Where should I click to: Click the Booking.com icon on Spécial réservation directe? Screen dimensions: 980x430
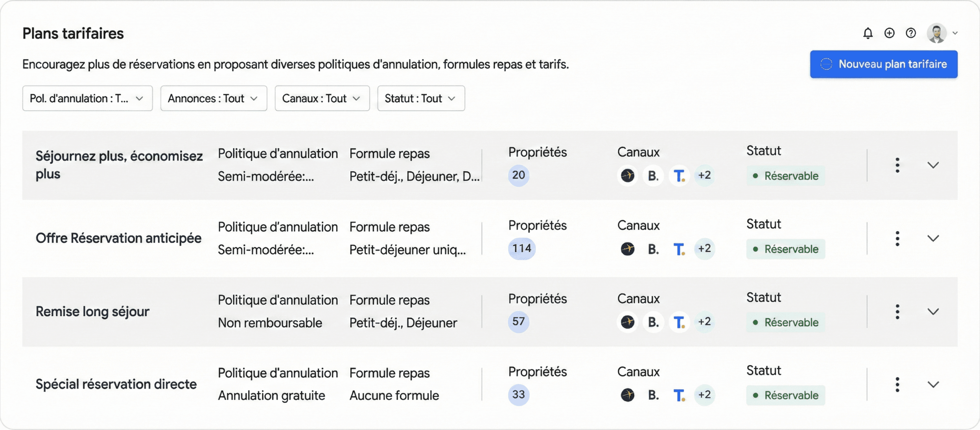653,395
